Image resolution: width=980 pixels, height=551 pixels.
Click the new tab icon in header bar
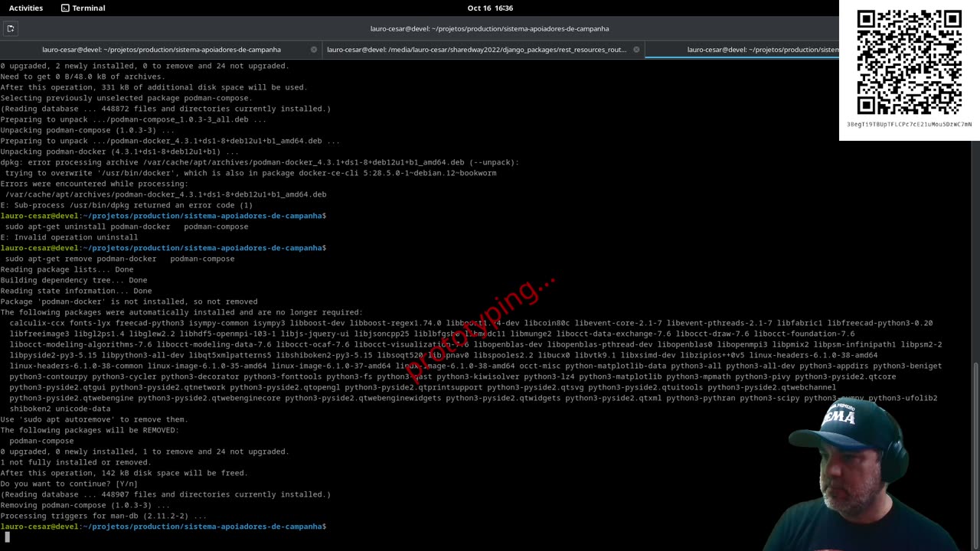pyautogui.click(x=11, y=28)
